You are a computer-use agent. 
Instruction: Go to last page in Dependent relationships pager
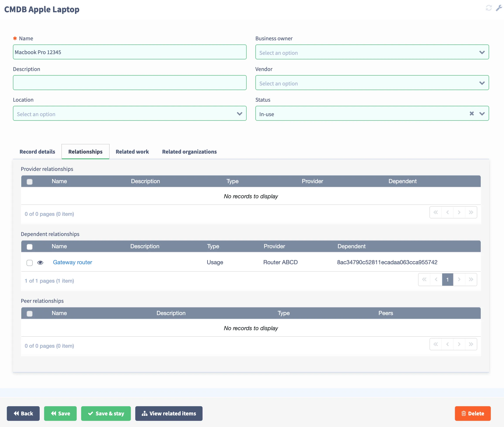471,279
